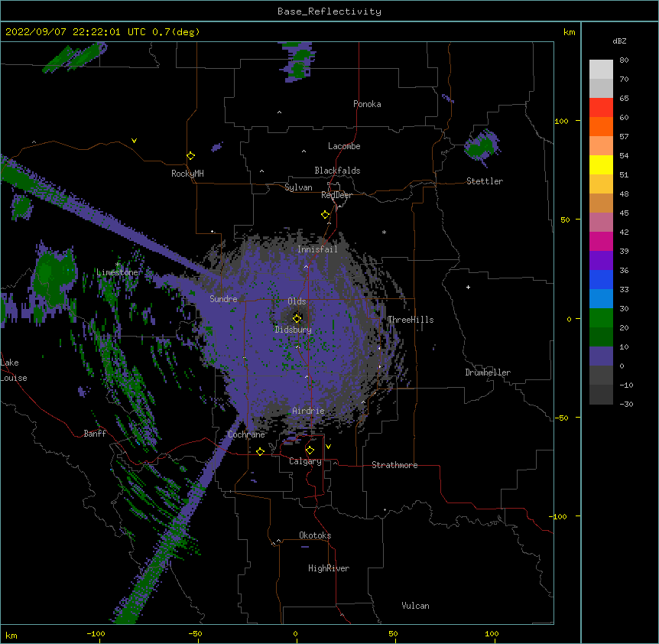Screen dimensions: 659x644
Task: Click the Limestone label
Action: (117, 272)
